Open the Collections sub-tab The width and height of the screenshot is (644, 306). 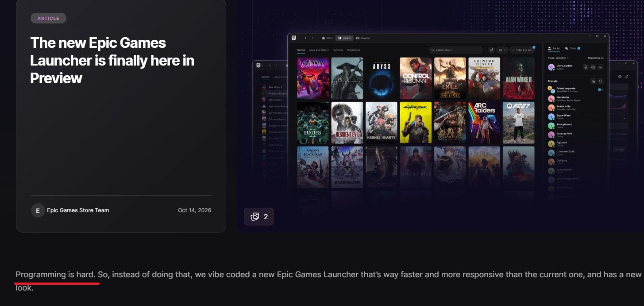[354, 50]
